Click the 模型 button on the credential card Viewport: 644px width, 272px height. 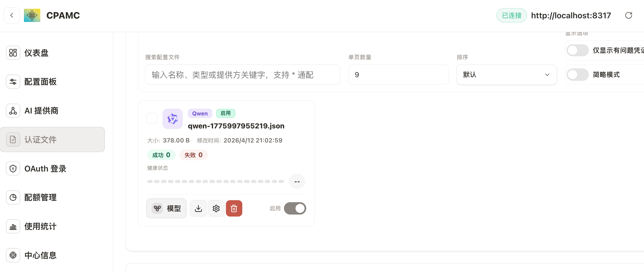point(166,208)
